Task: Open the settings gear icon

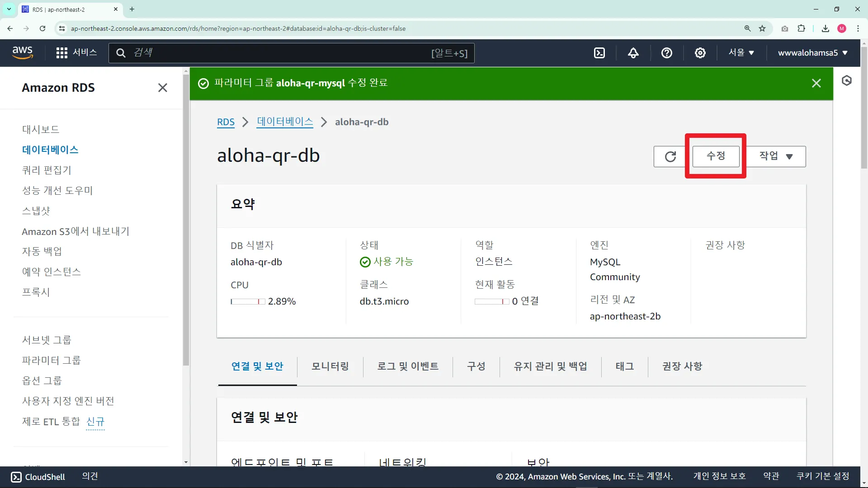Action: coord(700,53)
